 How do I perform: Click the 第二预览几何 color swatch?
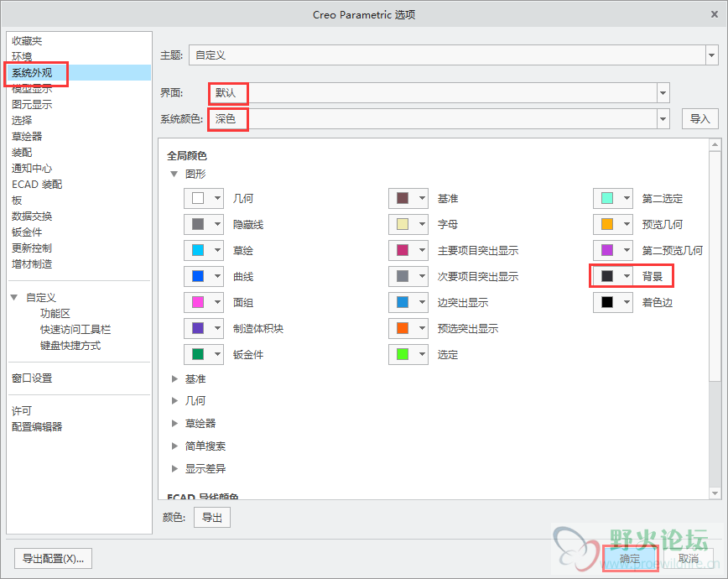coord(607,250)
